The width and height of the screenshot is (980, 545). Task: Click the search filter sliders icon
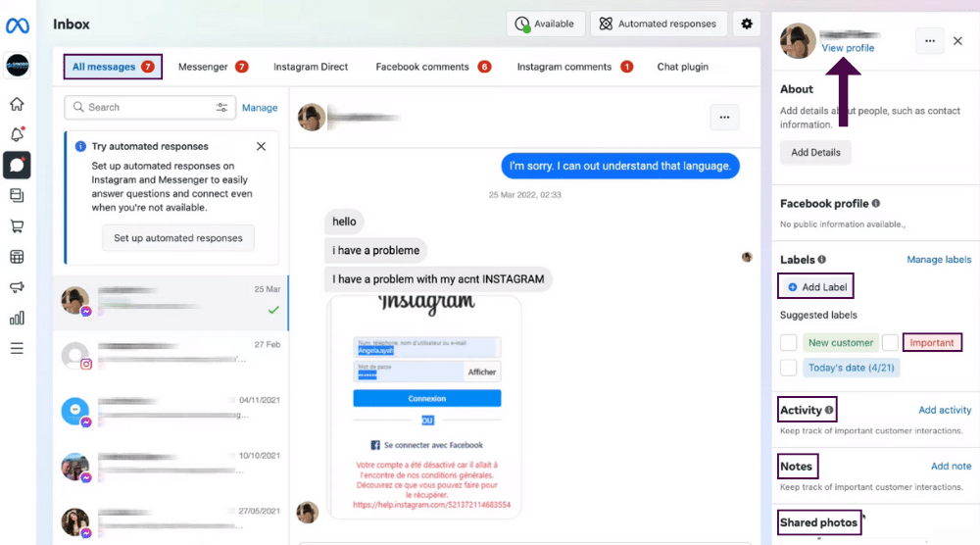pos(221,108)
